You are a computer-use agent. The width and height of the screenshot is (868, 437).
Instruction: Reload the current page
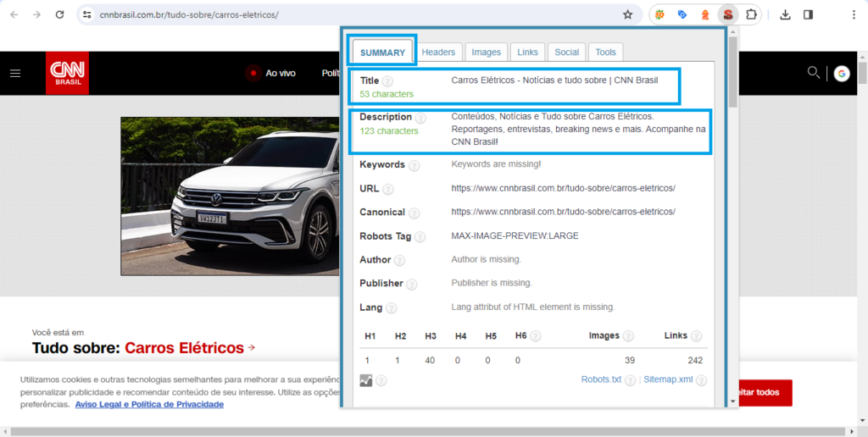pos(60,15)
